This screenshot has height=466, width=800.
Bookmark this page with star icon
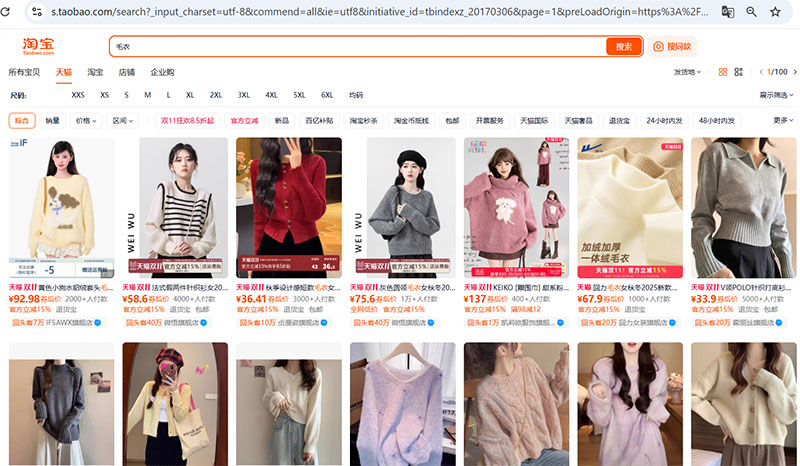click(x=775, y=12)
